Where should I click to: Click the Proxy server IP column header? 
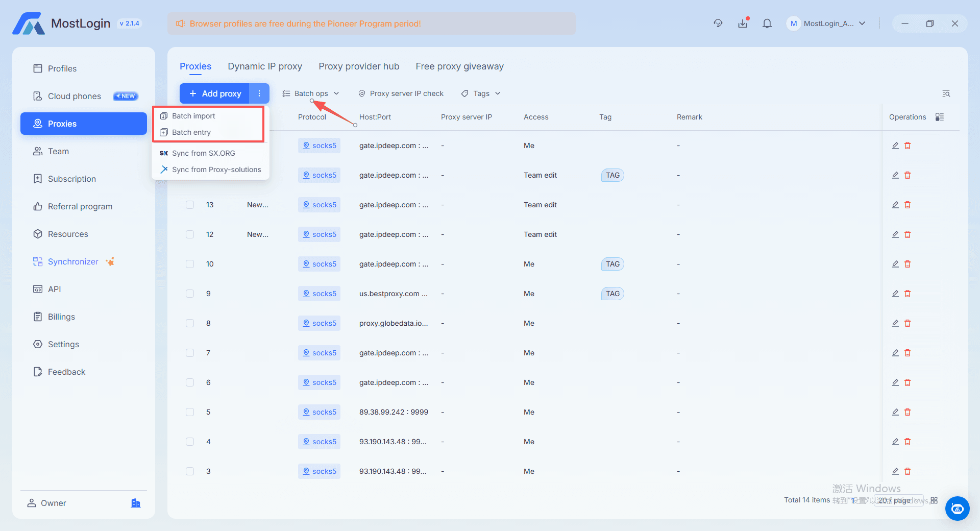[x=467, y=117]
